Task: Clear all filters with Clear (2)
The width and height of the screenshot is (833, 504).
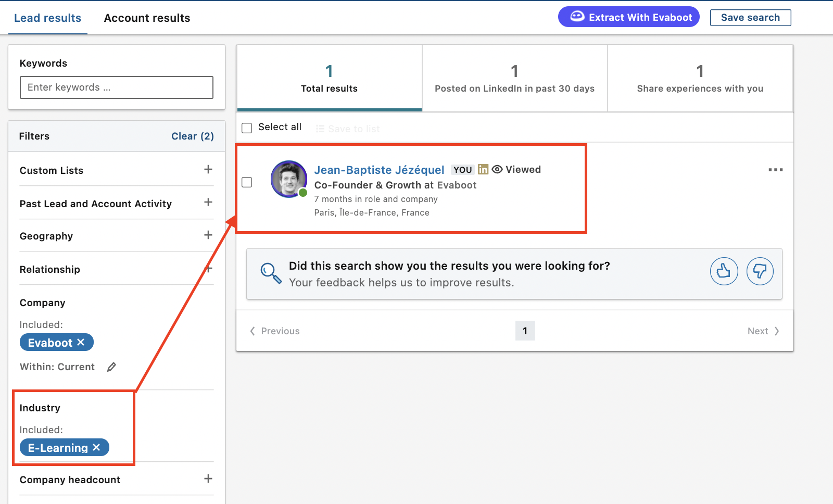Action: tap(193, 136)
